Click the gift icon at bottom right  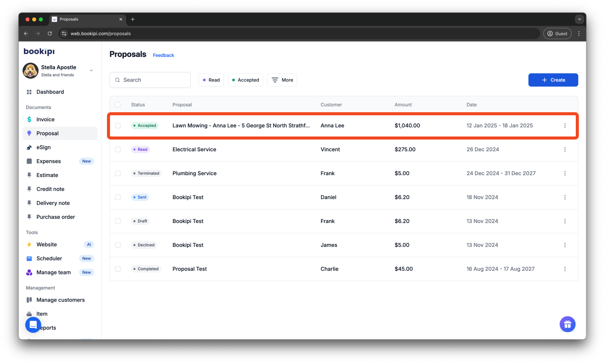pos(567,324)
